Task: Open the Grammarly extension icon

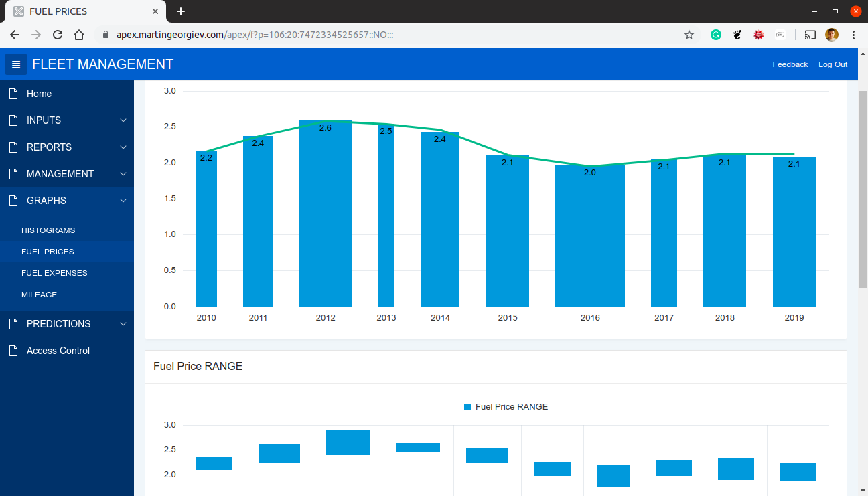Action: click(716, 35)
